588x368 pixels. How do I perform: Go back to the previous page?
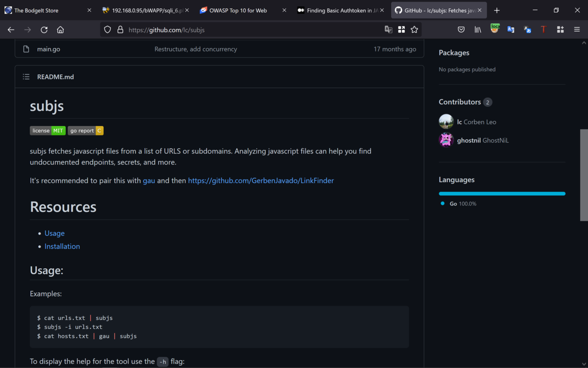pos(11,29)
